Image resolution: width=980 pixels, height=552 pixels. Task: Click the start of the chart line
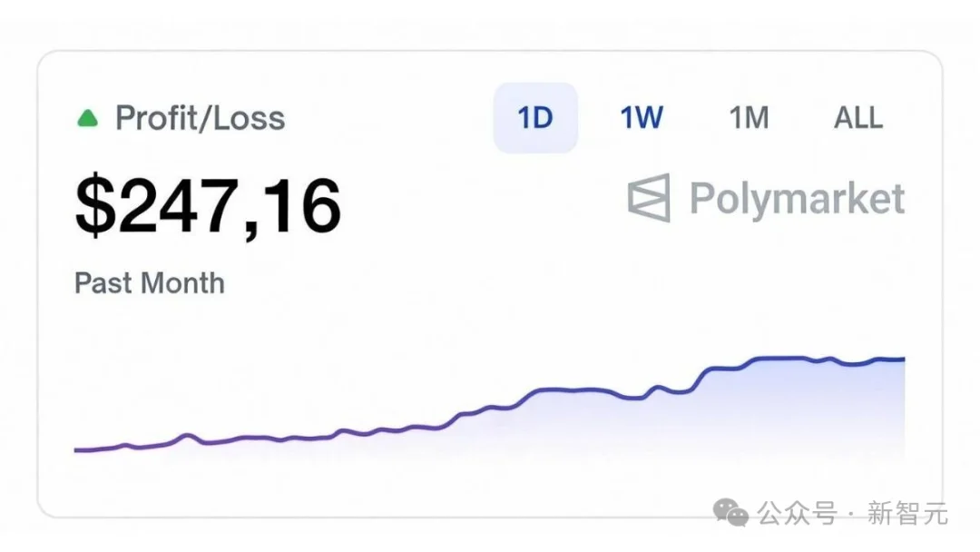pos(77,448)
